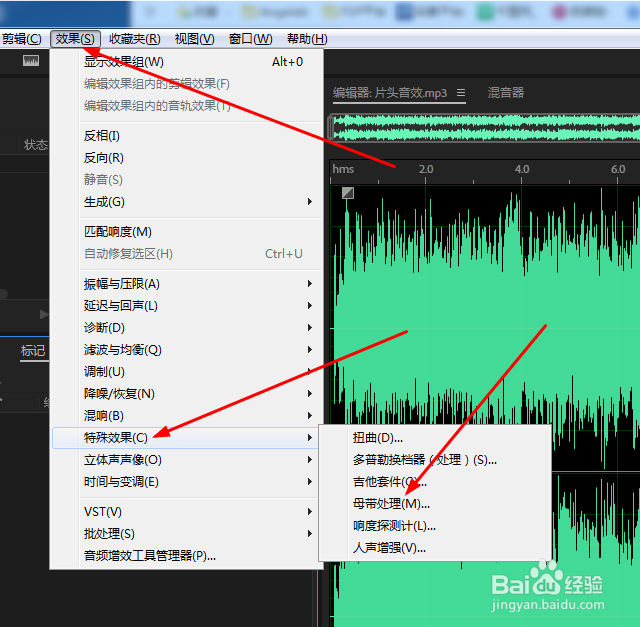Click the hms time format label
Image resolution: width=640 pixels, height=627 pixels.
[x=343, y=169]
